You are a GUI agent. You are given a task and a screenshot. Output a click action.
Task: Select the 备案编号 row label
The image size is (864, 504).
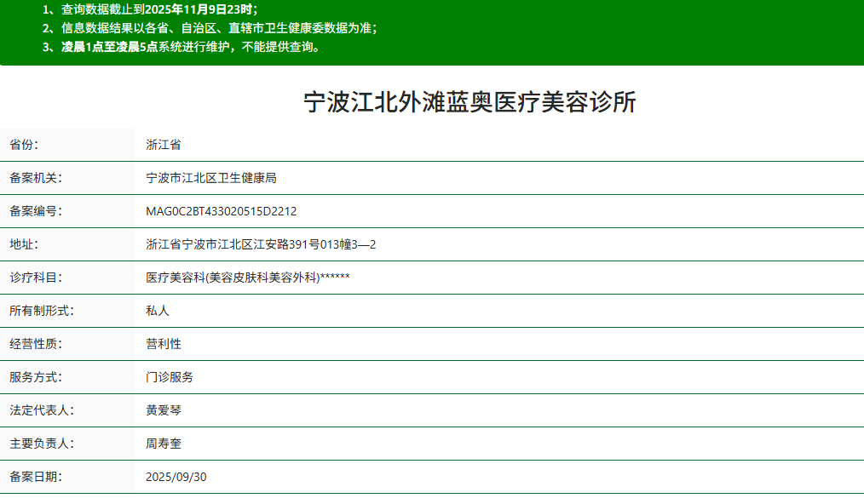31,211
